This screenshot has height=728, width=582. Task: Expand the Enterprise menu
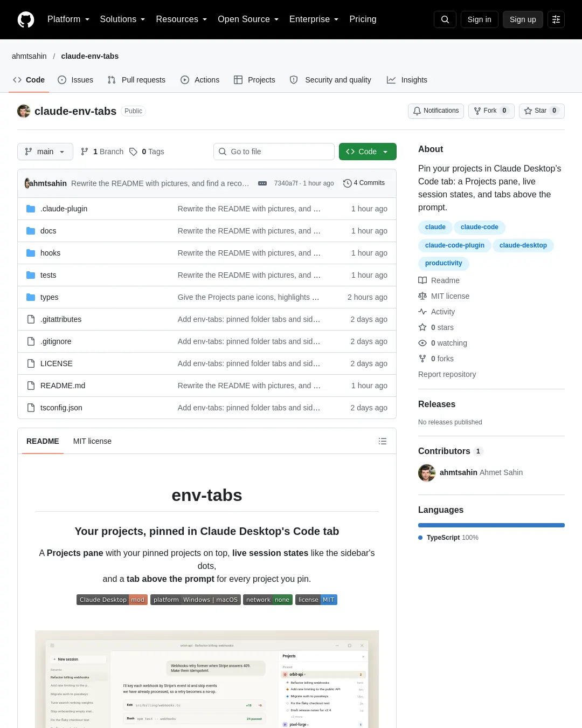tap(314, 19)
